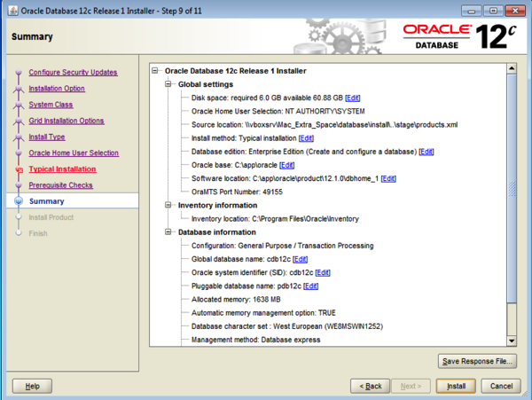
Task: Go back with the Back button
Action: click(x=371, y=386)
